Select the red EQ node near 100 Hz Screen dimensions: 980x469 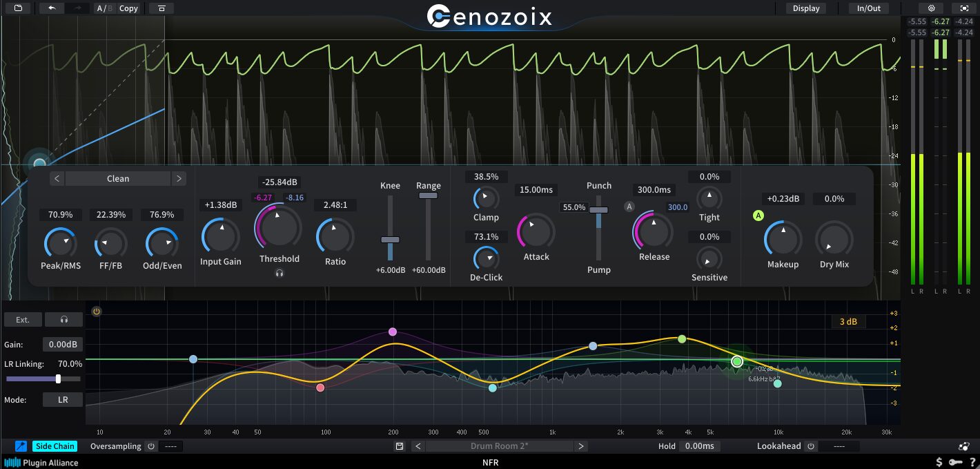[320, 387]
